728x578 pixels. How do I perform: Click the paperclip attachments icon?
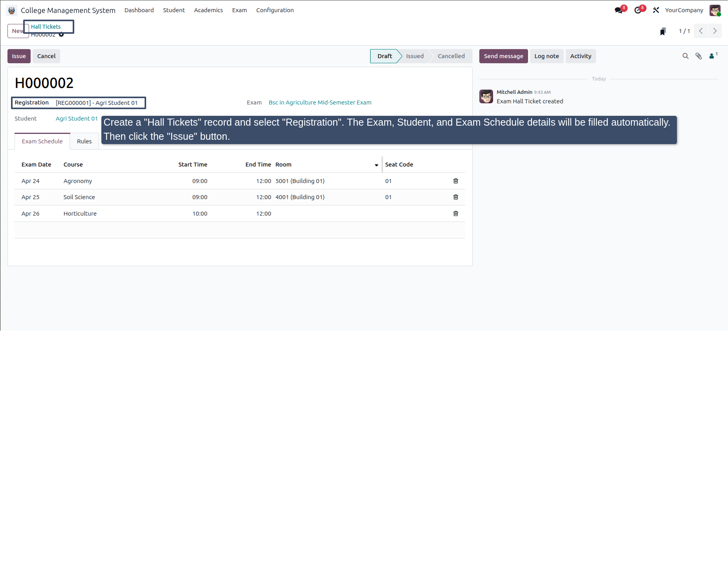[699, 56]
